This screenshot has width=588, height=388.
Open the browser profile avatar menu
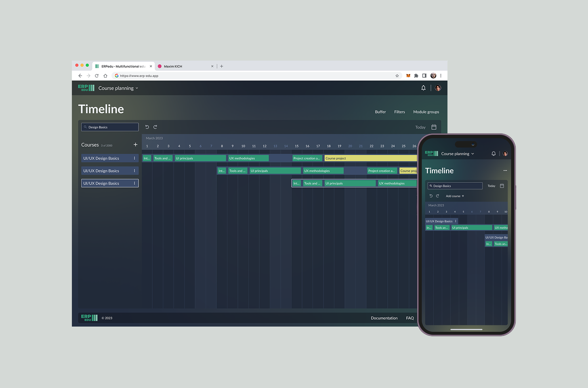[433, 76]
